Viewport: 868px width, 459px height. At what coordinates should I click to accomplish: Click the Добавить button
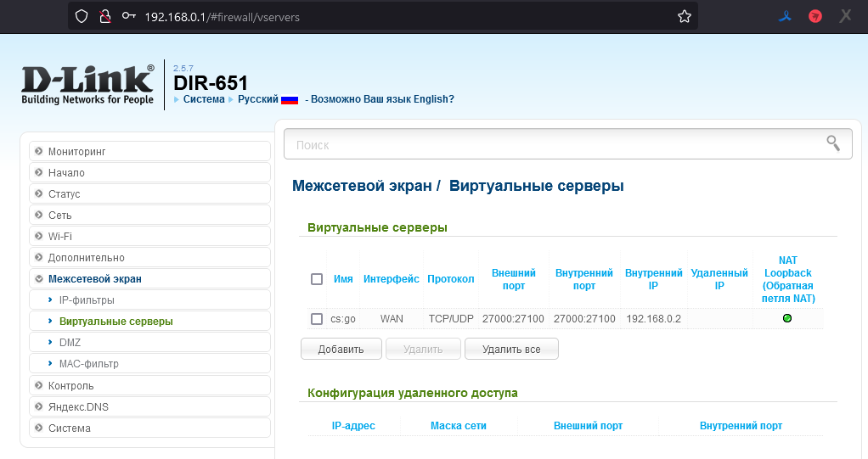341,349
